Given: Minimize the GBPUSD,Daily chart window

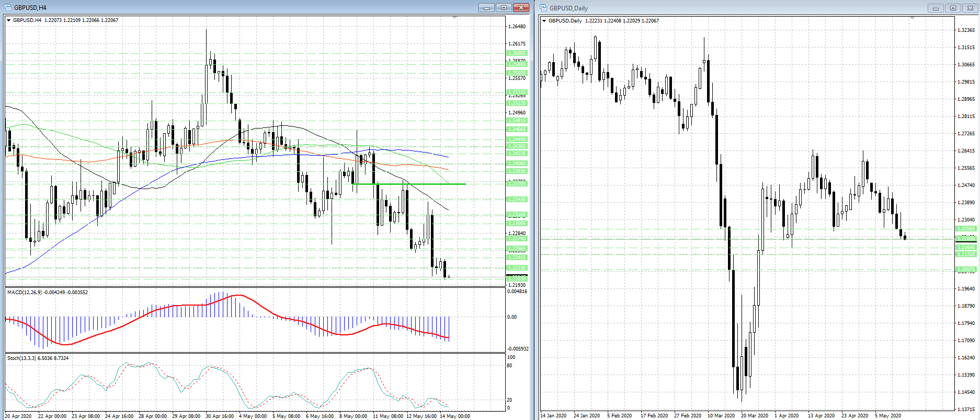Looking at the screenshot, I should point(936,8).
